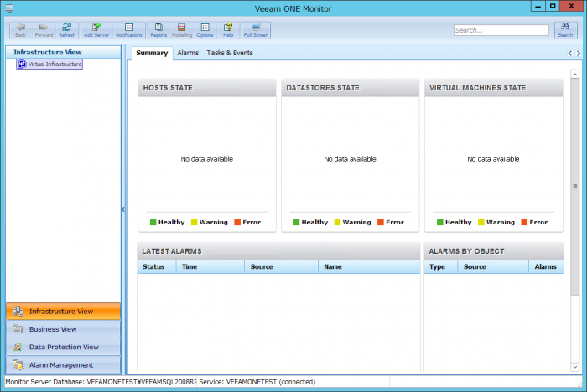The height and width of the screenshot is (392, 587).
Task: Switch to the Alarms tab
Action: [x=188, y=53]
